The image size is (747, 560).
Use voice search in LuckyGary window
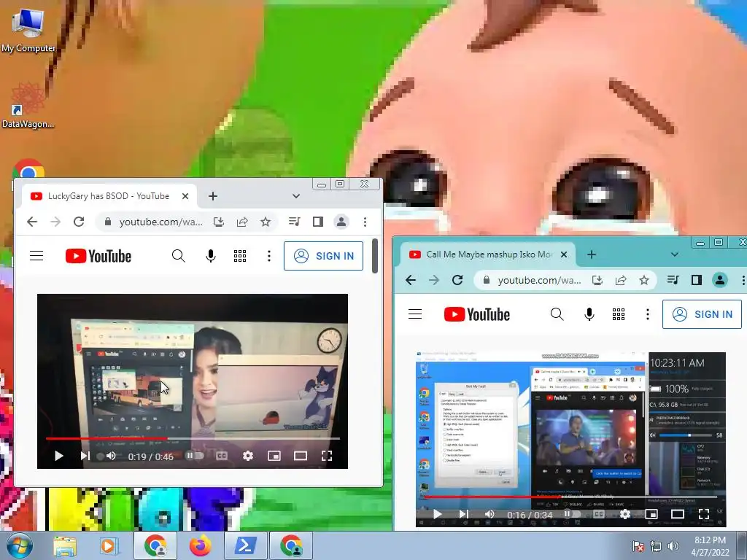pyautogui.click(x=211, y=256)
